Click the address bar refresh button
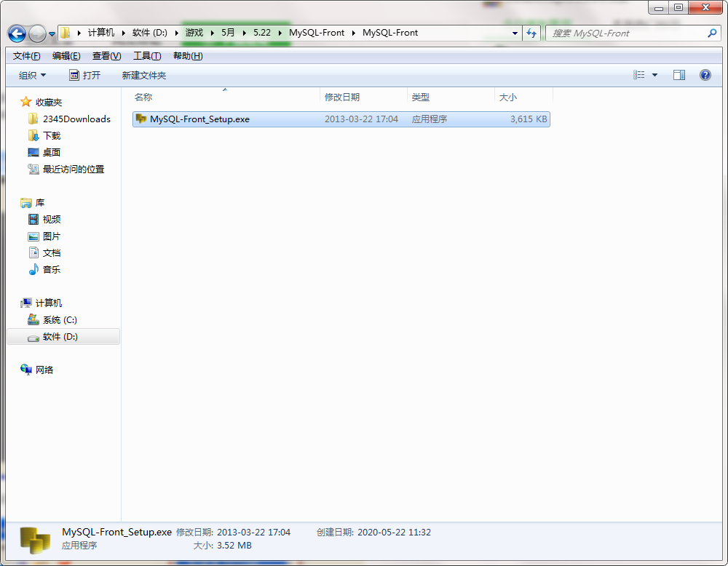 click(x=531, y=33)
